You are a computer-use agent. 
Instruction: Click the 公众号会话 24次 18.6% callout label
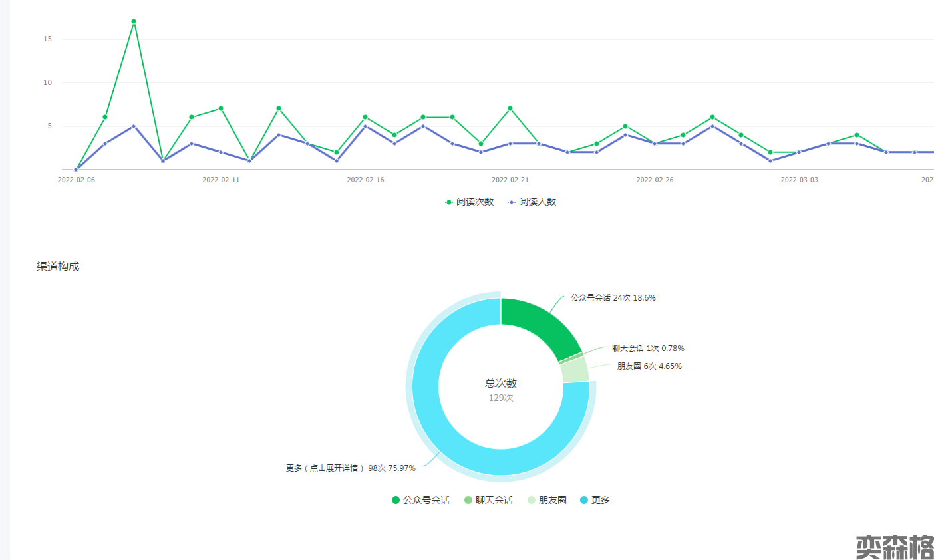(613, 298)
